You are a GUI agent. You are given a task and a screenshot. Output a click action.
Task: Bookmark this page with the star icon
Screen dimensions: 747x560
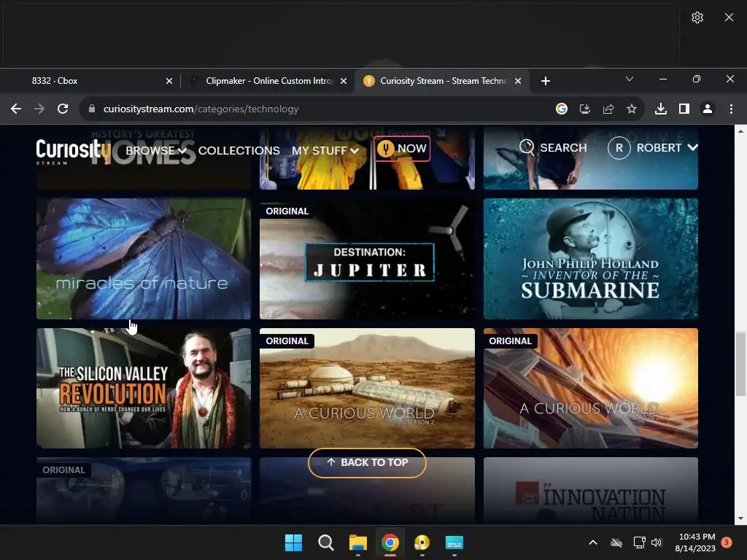point(632,109)
